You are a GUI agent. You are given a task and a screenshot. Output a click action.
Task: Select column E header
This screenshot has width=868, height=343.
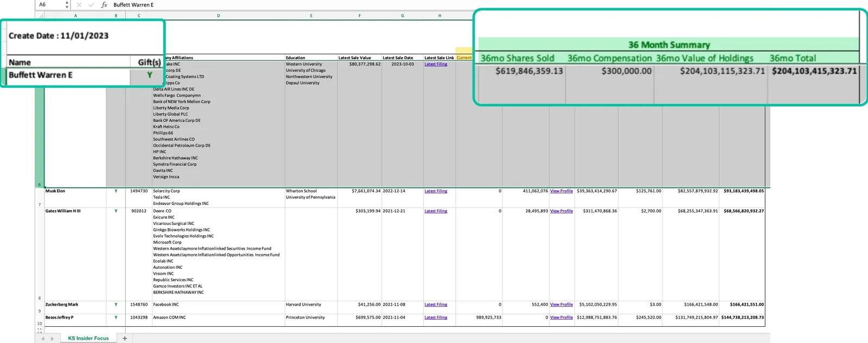[x=311, y=16]
